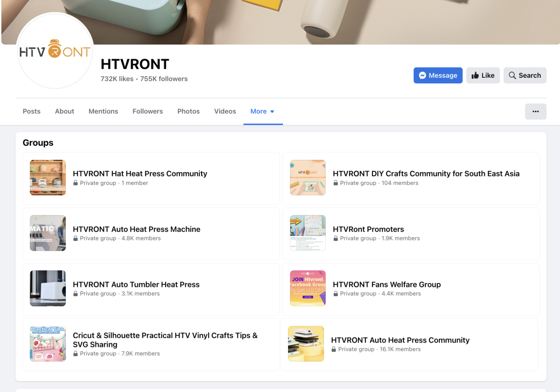Select the Videos tab

click(x=225, y=112)
